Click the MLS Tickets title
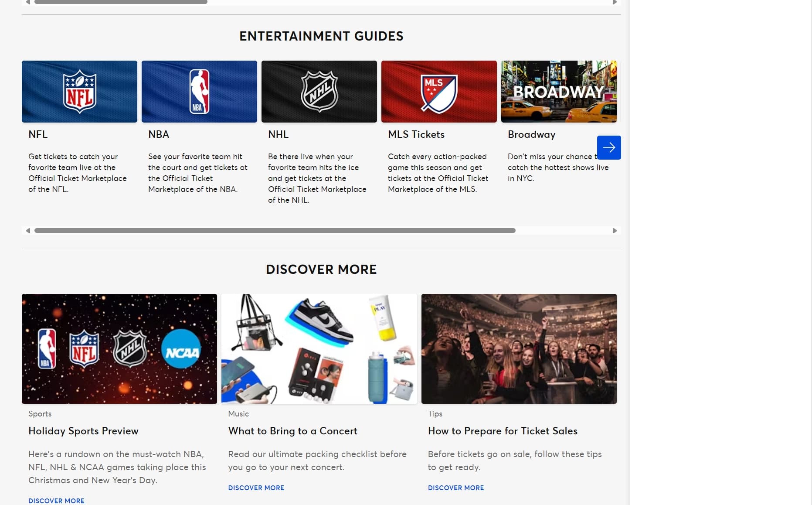Viewport: 812px width, 505px height. tap(416, 134)
